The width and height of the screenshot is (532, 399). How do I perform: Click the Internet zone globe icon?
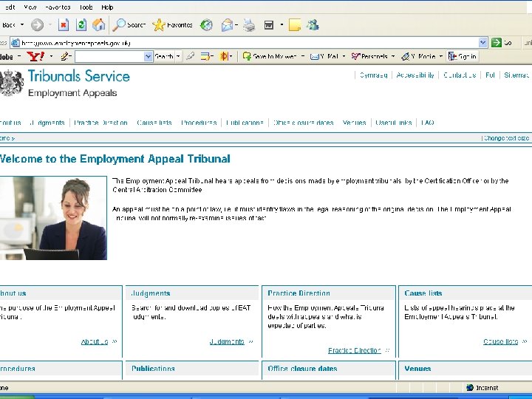coord(470,387)
